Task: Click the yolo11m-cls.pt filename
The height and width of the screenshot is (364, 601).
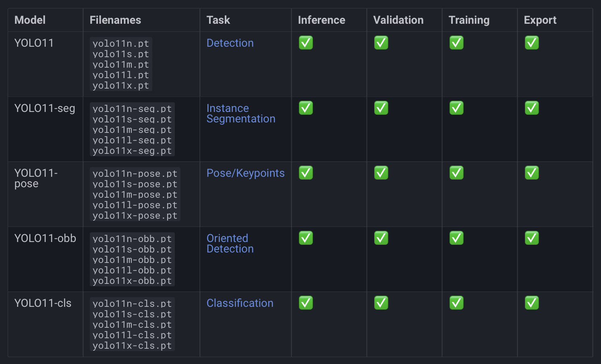Action: tap(132, 325)
